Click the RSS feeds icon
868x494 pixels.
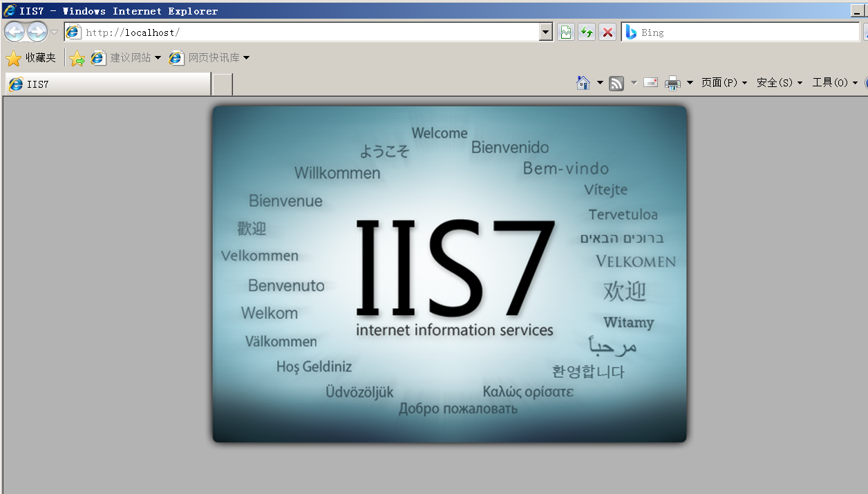pyautogui.click(x=616, y=83)
